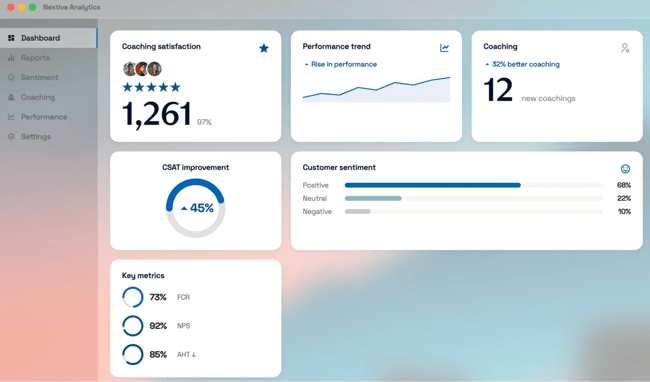Click the person icon on Coaching card
Viewport: 650px width, 382px height.
tap(625, 48)
